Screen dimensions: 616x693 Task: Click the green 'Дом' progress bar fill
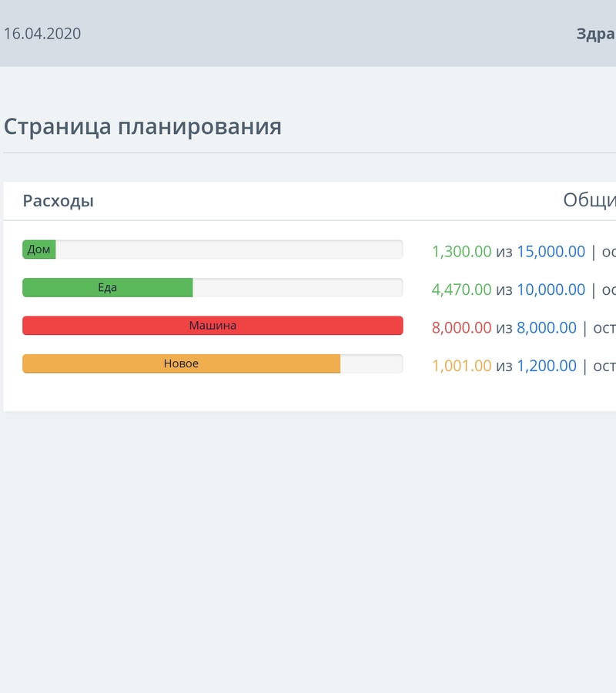(39, 249)
